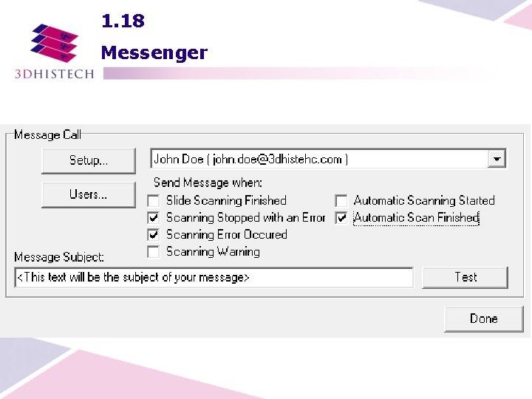Image resolution: width=532 pixels, height=399 pixels.
Task: Enable Automatic Scanning Started checkbox
Action: [341, 201]
